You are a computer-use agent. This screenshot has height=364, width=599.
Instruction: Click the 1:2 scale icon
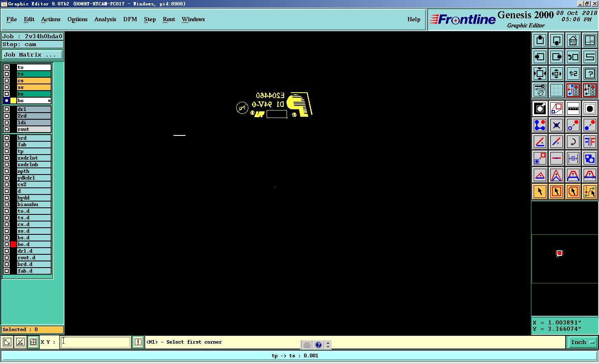(573, 74)
